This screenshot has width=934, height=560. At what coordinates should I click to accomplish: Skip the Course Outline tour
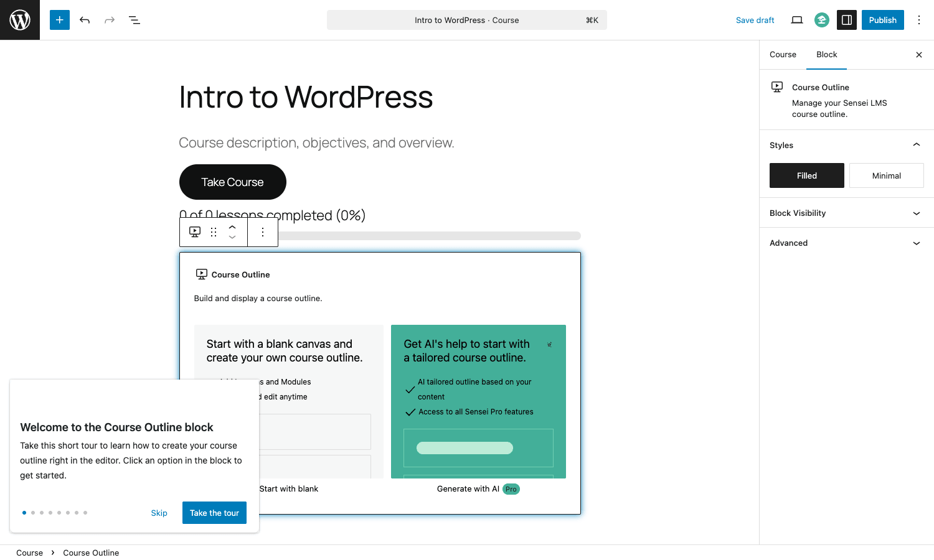point(159,513)
